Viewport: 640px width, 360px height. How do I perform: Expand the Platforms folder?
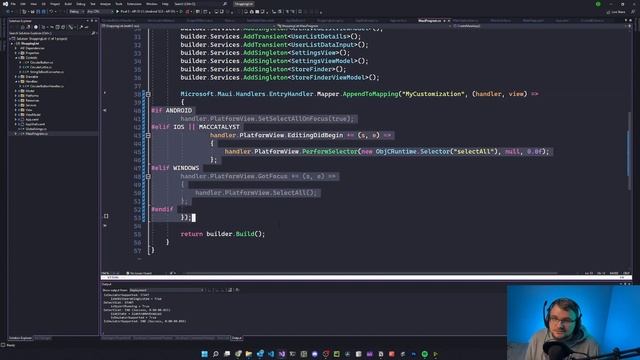[16, 96]
